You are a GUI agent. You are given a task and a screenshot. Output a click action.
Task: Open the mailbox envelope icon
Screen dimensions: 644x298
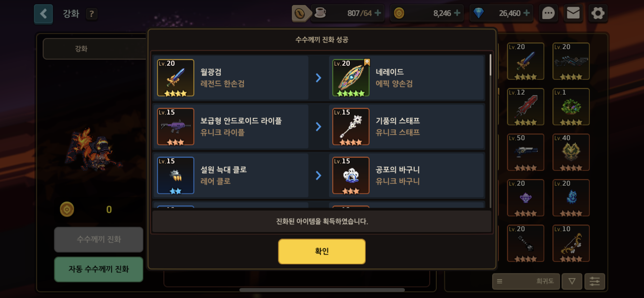tap(573, 13)
